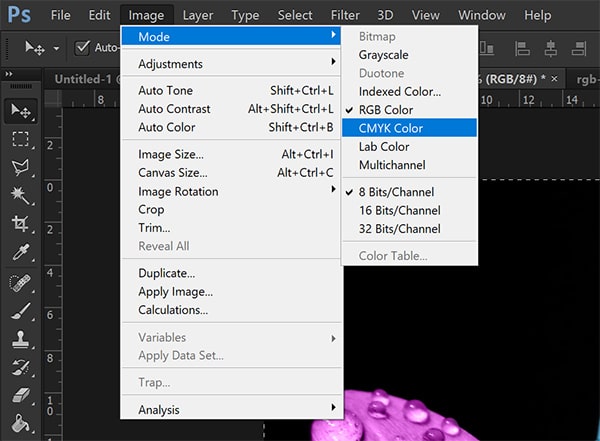This screenshot has height=441, width=600.
Task: Select the Eraser tool
Action: pos(20,395)
